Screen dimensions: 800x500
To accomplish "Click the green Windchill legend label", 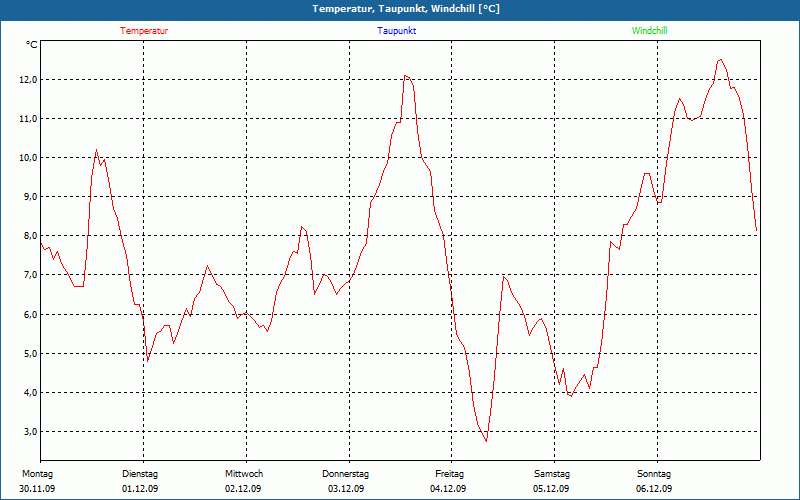I will click(649, 31).
